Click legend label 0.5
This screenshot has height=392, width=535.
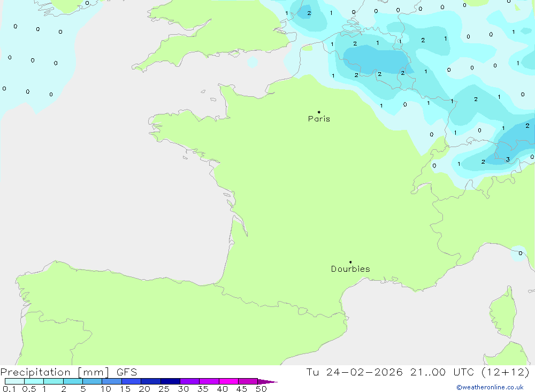click(x=29, y=389)
